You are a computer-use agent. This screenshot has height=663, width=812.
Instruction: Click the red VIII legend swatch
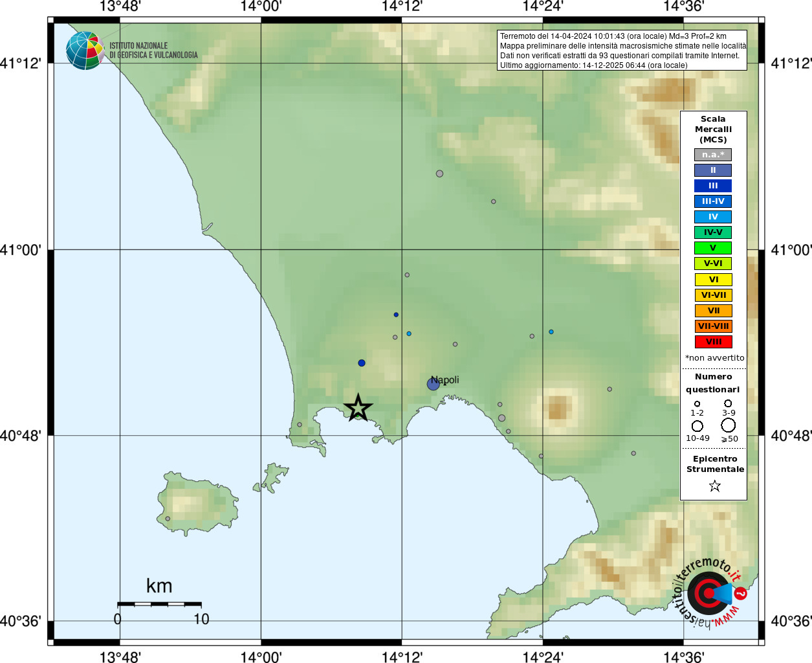click(x=713, y=342)
